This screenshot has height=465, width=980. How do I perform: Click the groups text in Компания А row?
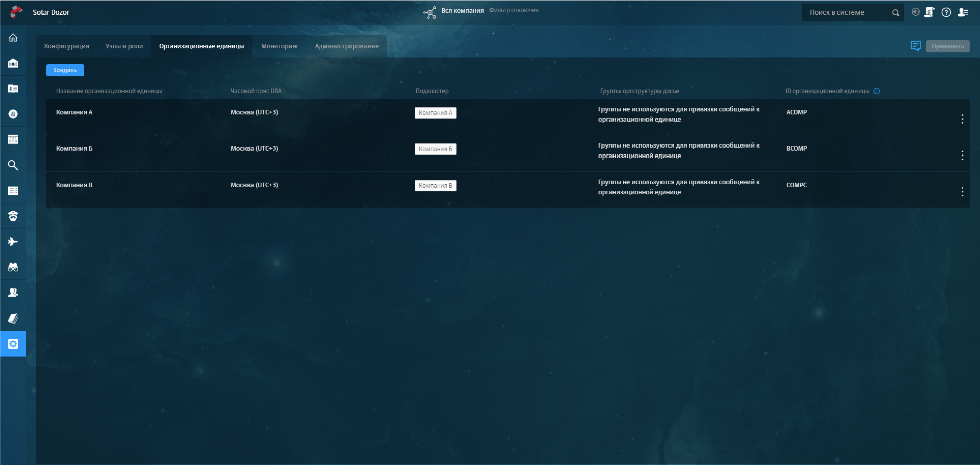679,114
